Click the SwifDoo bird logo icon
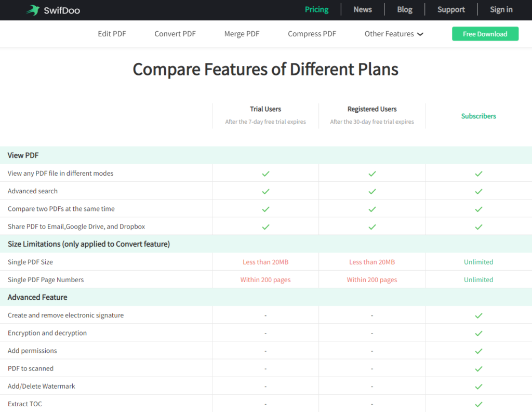The width and height of the screenshot is (532, 412). (33, 10)
